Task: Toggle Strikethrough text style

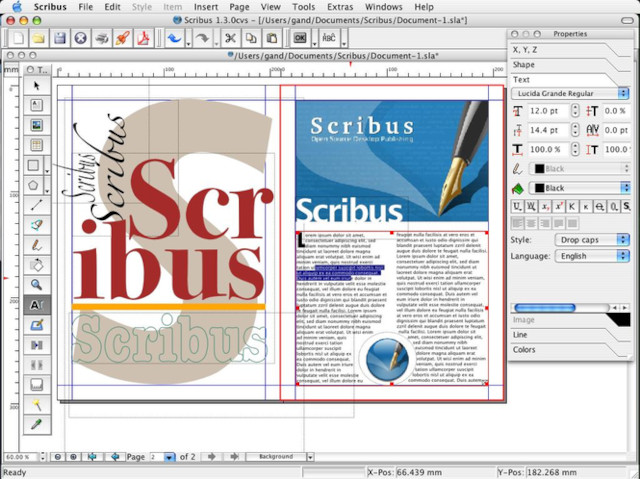Action: [x=600, y=206]
